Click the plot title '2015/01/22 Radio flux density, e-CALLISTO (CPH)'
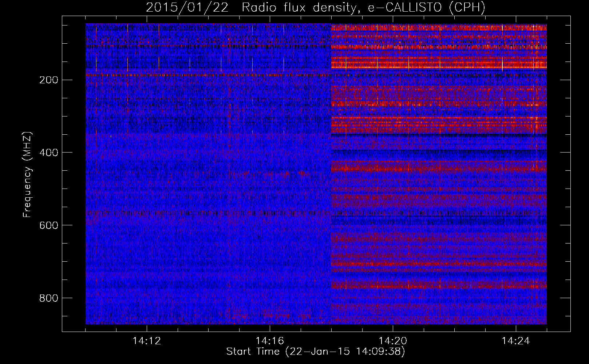 [316, 7]
